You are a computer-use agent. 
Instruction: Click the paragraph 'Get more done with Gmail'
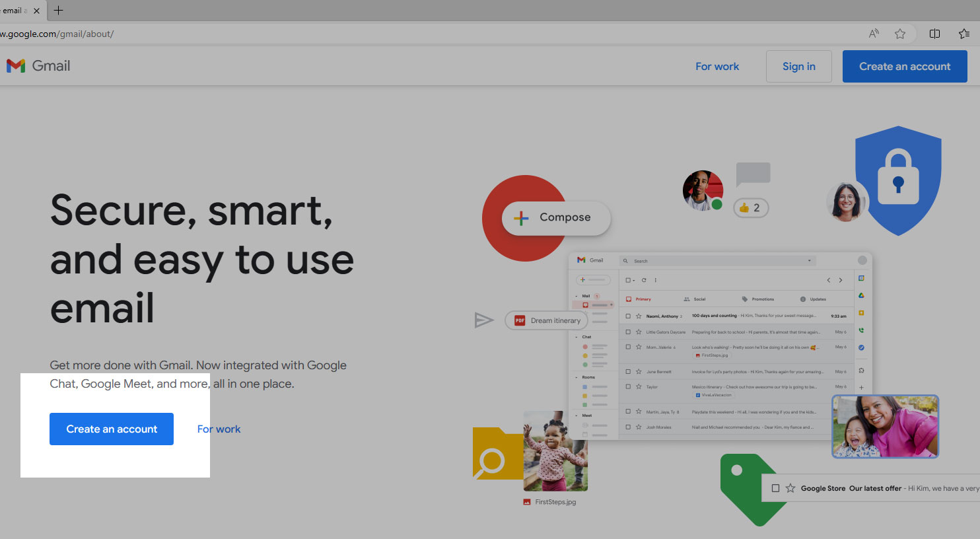(198, 375)
